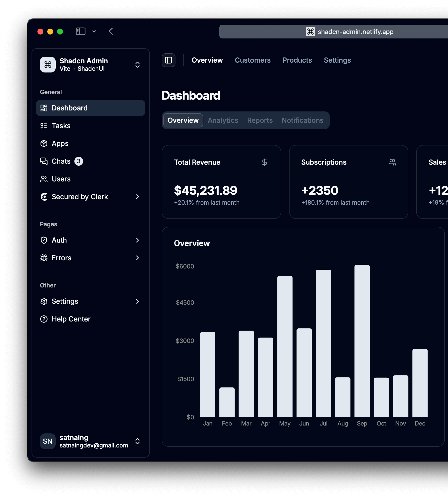This screenshot has width=448, height=498.
Task: Click the dollar icon on Total Revenue card
Action: click(x=264, y=162)
